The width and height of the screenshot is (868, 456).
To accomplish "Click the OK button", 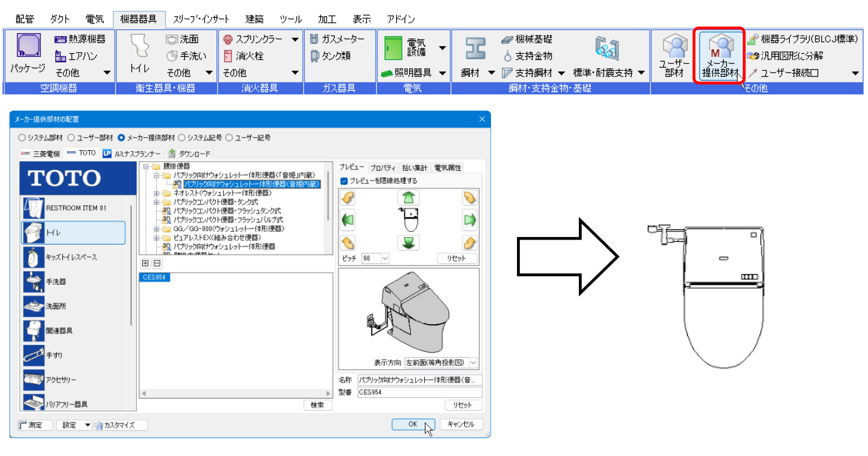I will pyautogui.click(x=413, y=425).
